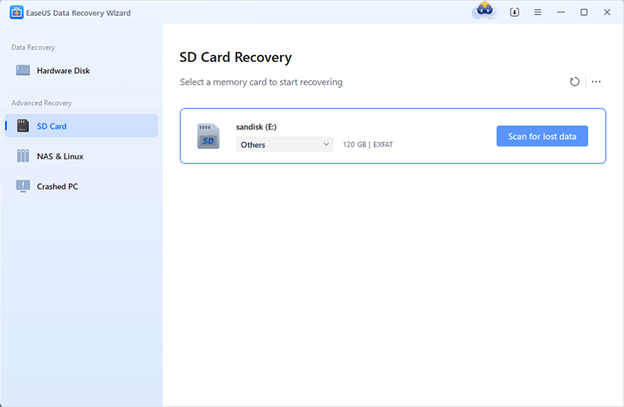This screenshot has height=407, width=624.
Task: Open NAS & Linux recovery
Action: point(81,156)
